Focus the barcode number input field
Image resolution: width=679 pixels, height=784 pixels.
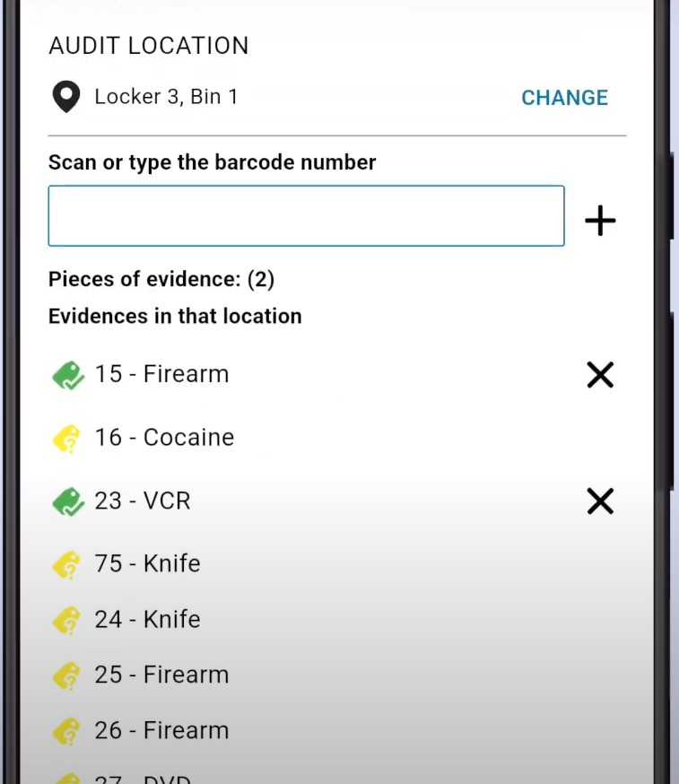point(306,216)
